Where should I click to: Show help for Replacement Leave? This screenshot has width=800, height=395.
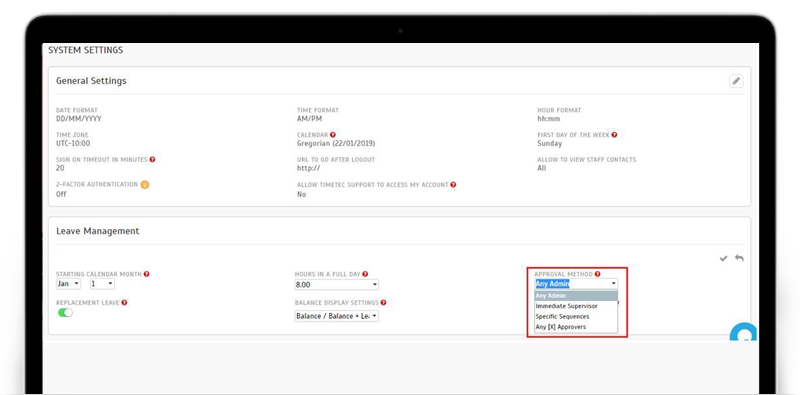(x=124, y=303)
